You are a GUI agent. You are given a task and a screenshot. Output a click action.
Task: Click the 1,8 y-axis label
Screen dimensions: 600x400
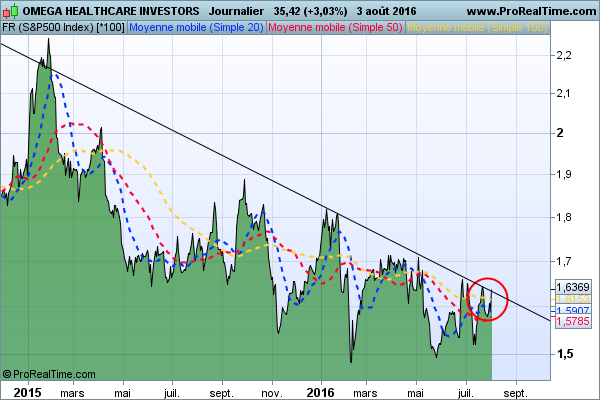pyautogui.click(x=564, y=217)
